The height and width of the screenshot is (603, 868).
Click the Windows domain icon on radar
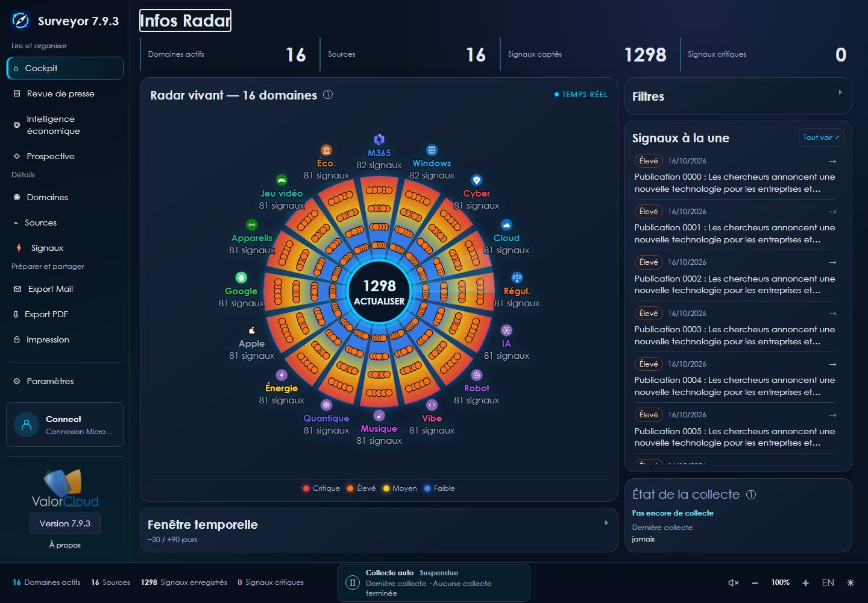click(432, 150)
